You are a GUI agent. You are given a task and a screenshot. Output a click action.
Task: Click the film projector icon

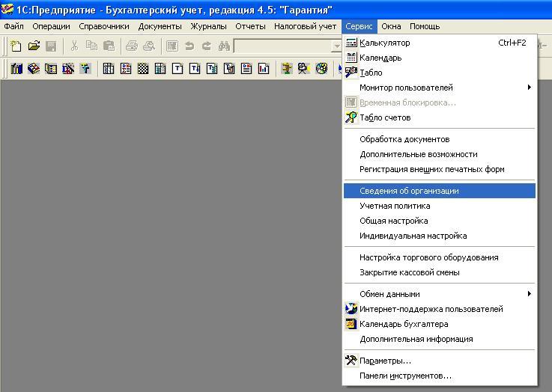[304, 68]
